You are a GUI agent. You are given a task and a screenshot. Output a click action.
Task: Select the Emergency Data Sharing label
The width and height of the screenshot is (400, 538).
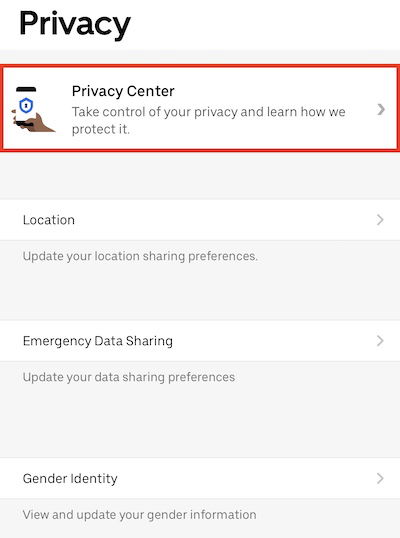pos(98,341)
